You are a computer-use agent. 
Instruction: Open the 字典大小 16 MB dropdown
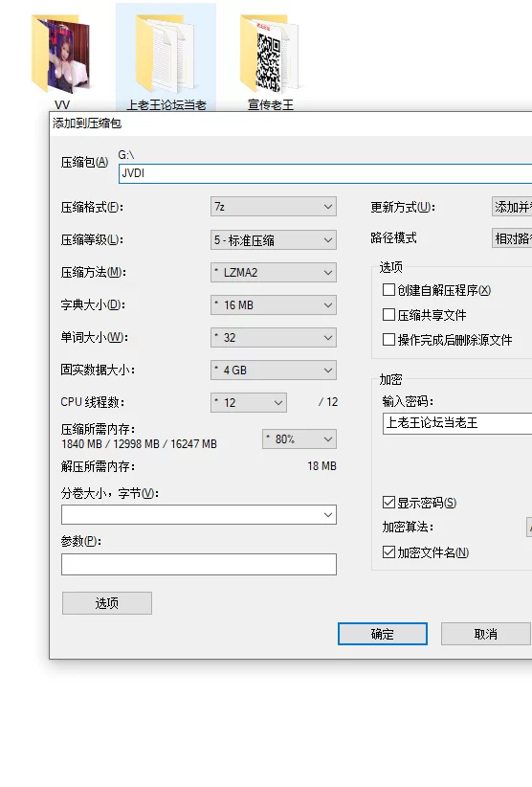(x=274, y=305)
